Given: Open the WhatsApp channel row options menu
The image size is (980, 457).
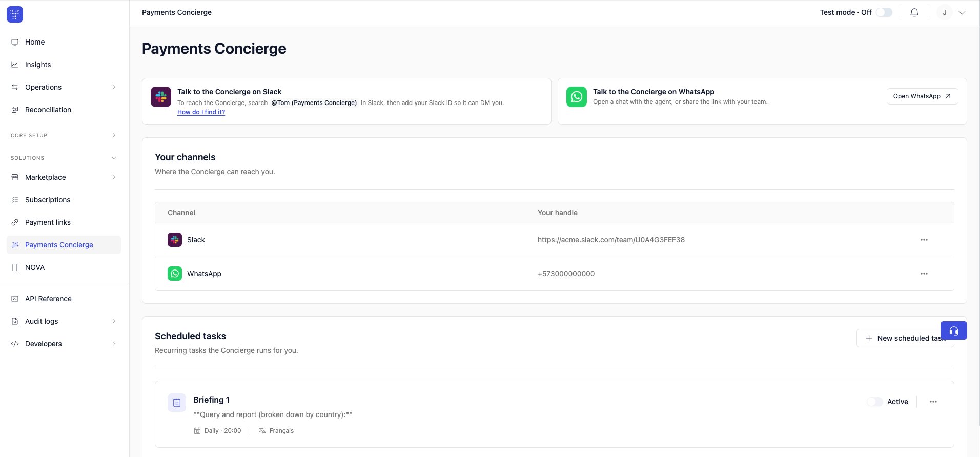Looking at the screenshot, I should (x=924, y=274).
